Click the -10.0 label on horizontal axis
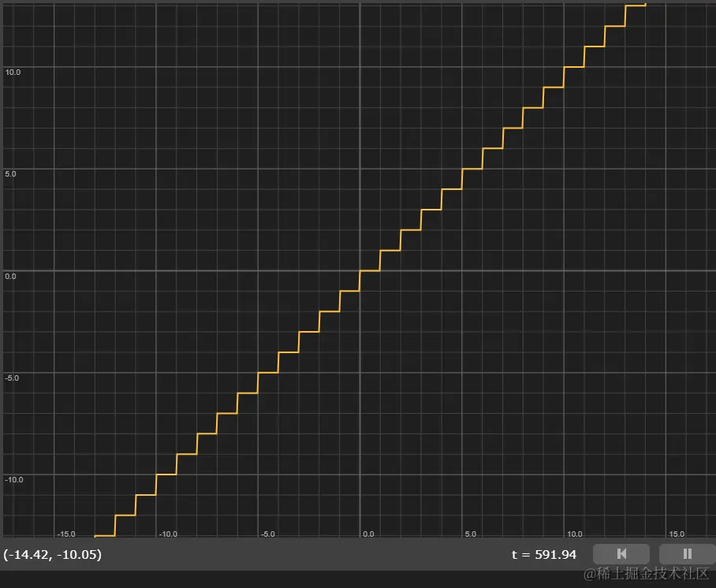The image size is (716, 588). pyautogui.click(x=168, y=534)
